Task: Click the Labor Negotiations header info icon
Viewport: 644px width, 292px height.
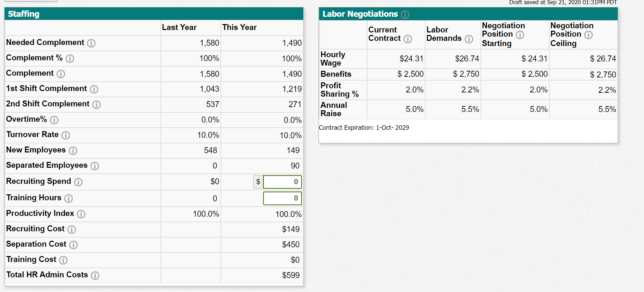Action: point(405,15)
